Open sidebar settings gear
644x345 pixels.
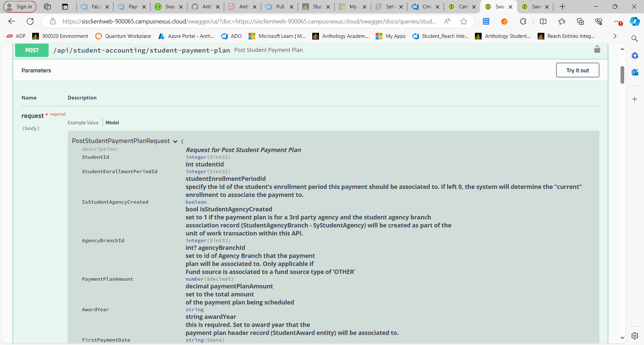(635, 336)
